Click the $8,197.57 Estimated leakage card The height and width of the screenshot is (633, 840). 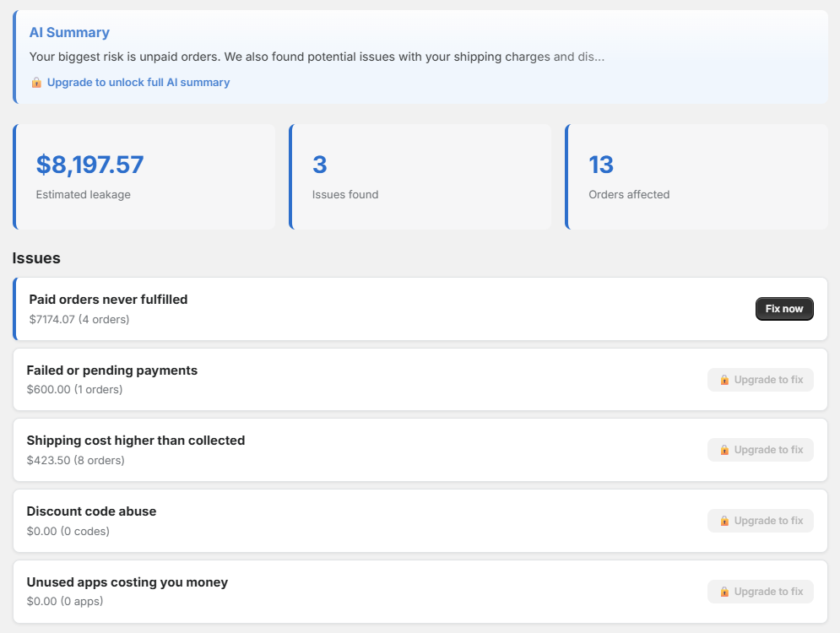click(144, 176)
